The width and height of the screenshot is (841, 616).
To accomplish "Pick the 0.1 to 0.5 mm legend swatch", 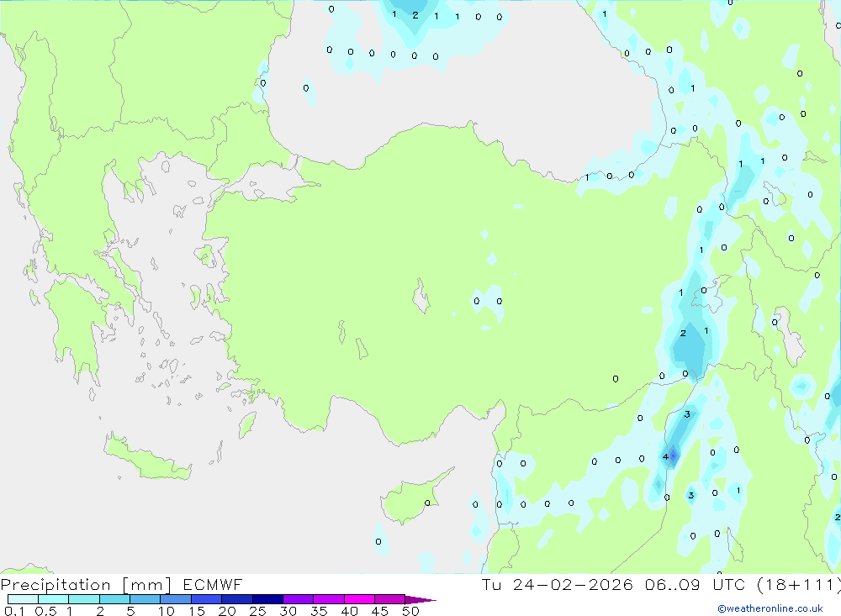I will (23, 599).
